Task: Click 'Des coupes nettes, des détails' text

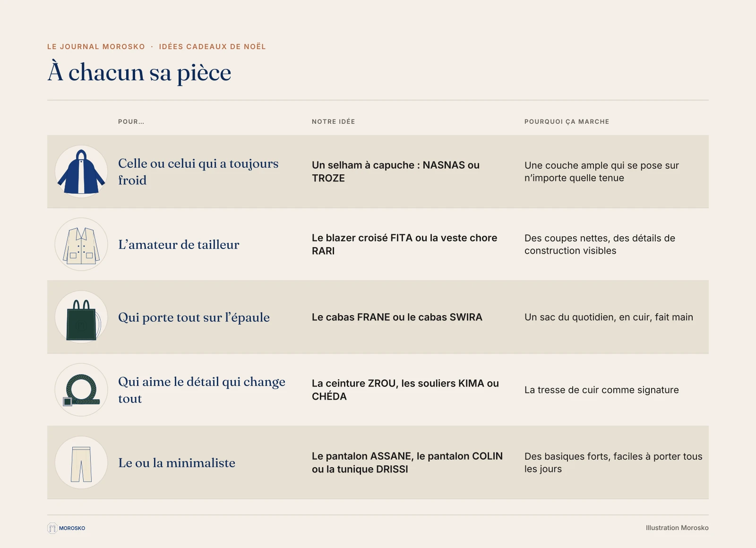Action: coord(593,239)
